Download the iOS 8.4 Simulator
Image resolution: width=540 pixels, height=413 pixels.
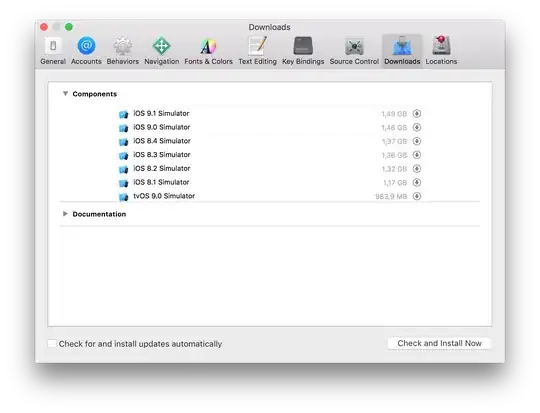417,141
